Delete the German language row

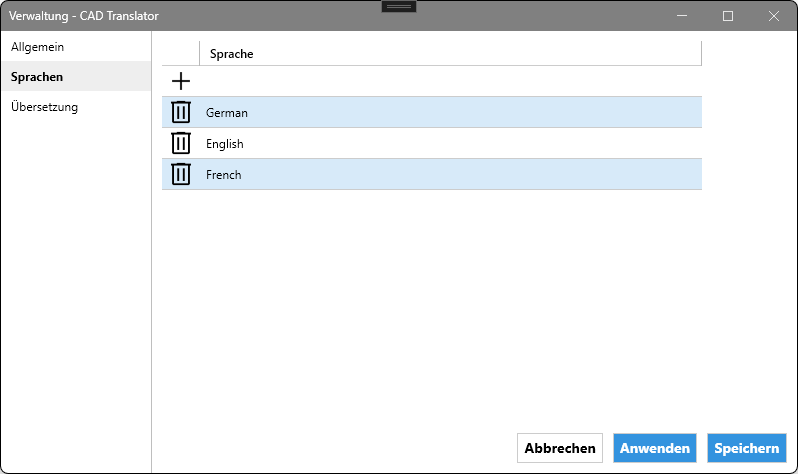tap(181, 112)
